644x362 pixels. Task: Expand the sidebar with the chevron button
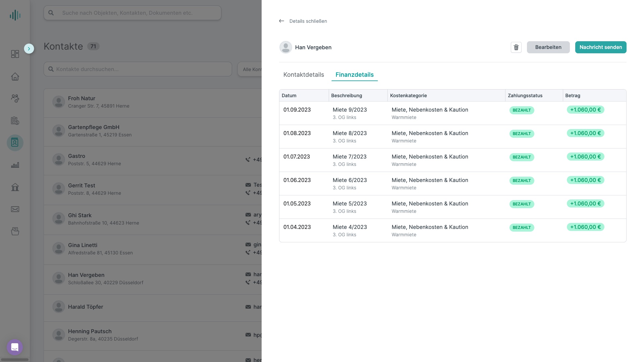pyautogui.click(x=29, y=49)
